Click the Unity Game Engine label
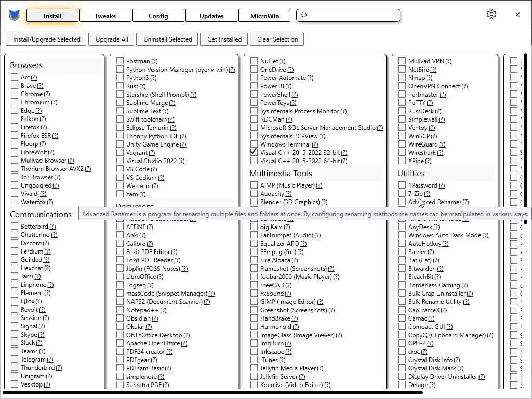Image resolution: width=532 pixels, height=399 pixels. click(152, 144)
